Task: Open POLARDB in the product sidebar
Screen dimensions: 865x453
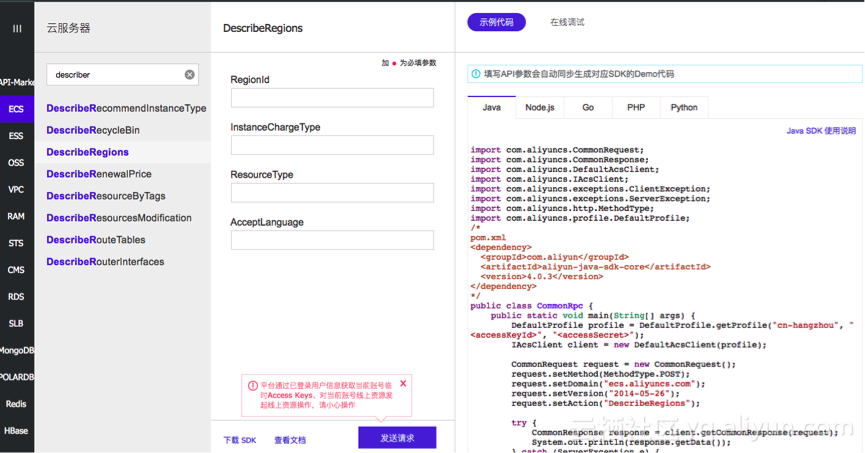Action: [17, 377]
